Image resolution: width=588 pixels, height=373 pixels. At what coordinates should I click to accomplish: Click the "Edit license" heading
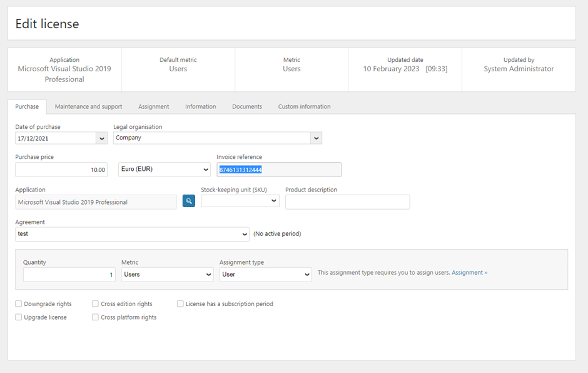tap(48, 24)
